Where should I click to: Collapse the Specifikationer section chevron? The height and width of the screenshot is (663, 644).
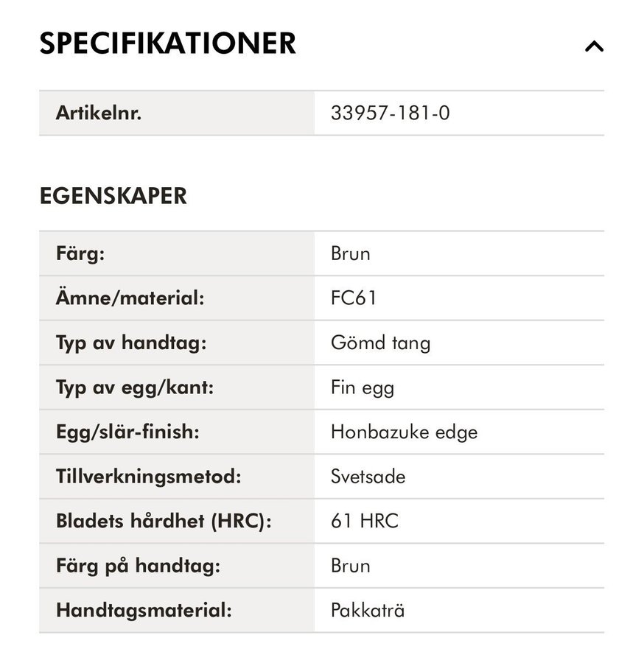pos(594,46)
